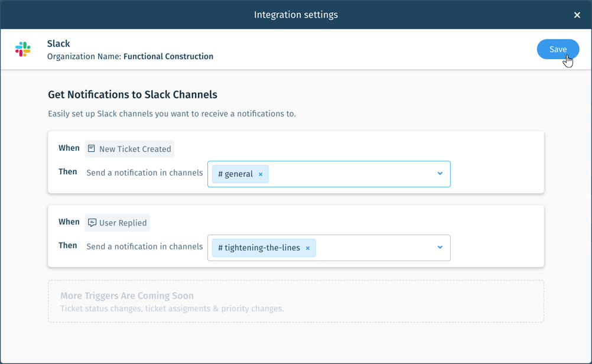Expand channels dropdown for User Replied
The width and height of the screenshot is (592, 364).
coord(440,248)
